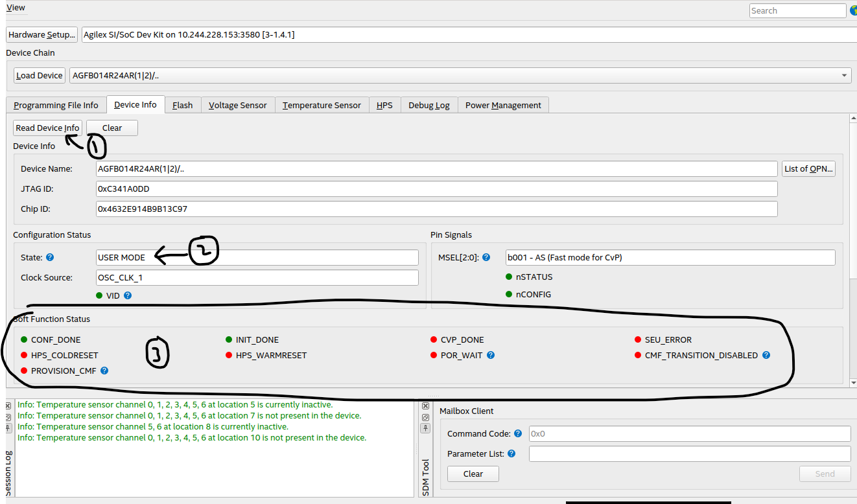Click the CMF_TRANSITION_DISABLED help icon
Screen dimensions: 857x504
pos(766,355)
